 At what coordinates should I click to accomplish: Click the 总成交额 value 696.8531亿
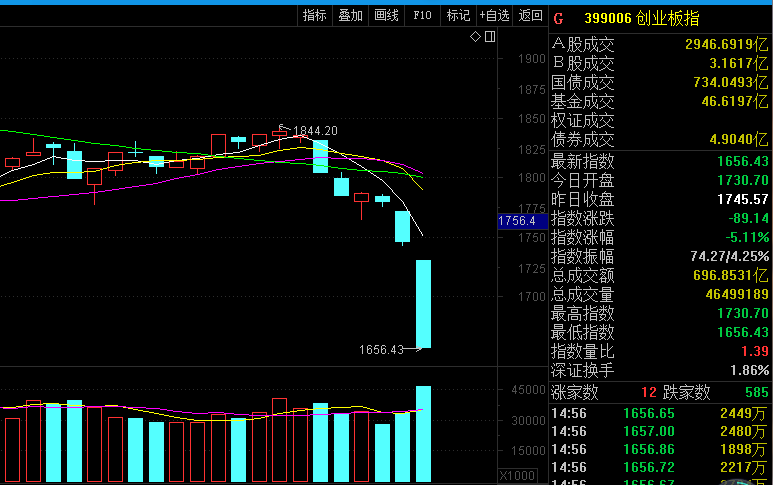pyautogui.click(x=731, y=275)
